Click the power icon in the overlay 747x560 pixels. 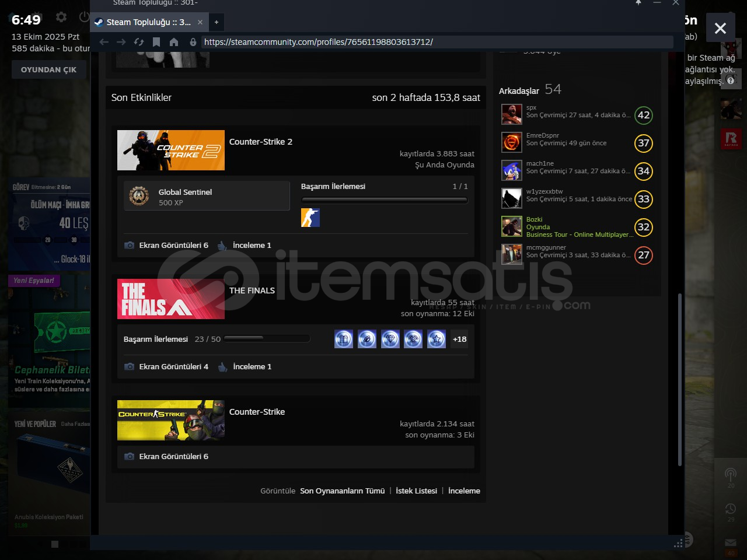pos(85,17)
